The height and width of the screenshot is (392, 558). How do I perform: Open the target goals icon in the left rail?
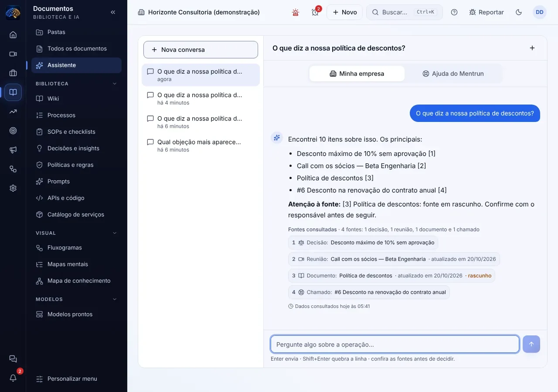(x=13, y=131)
